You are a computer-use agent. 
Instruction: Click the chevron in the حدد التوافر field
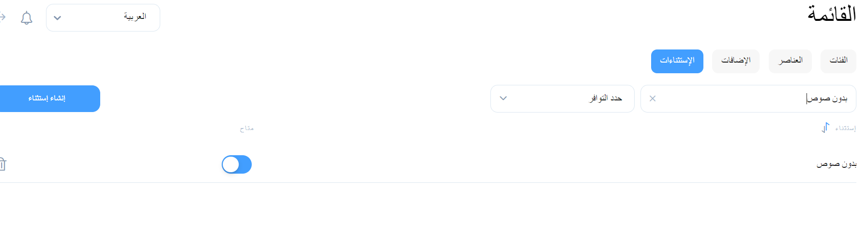503,98
